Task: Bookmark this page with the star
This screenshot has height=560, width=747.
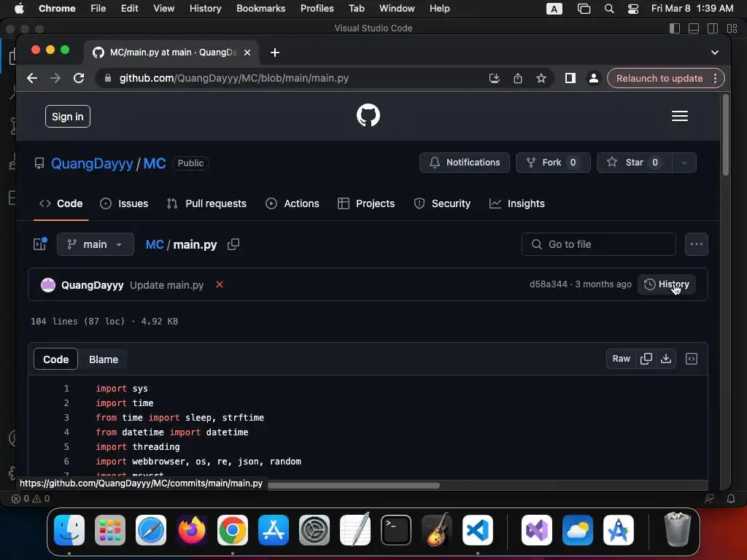Action: pos(541,78)
